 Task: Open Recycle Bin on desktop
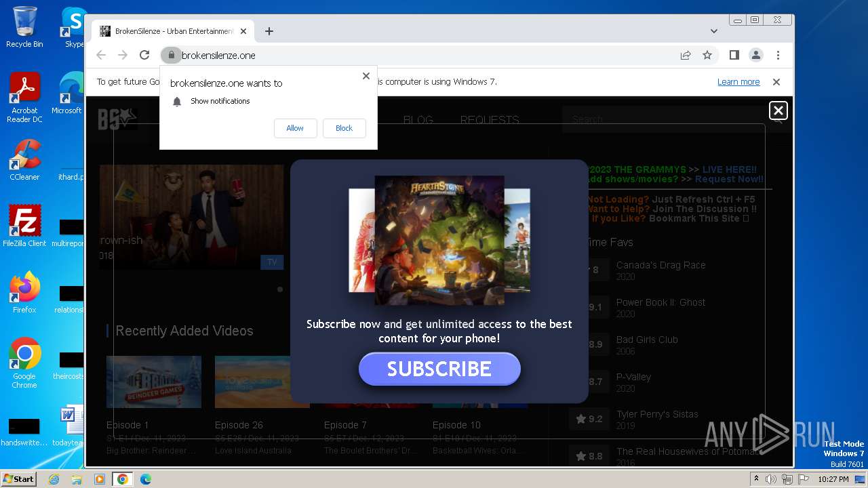[24, 27]
